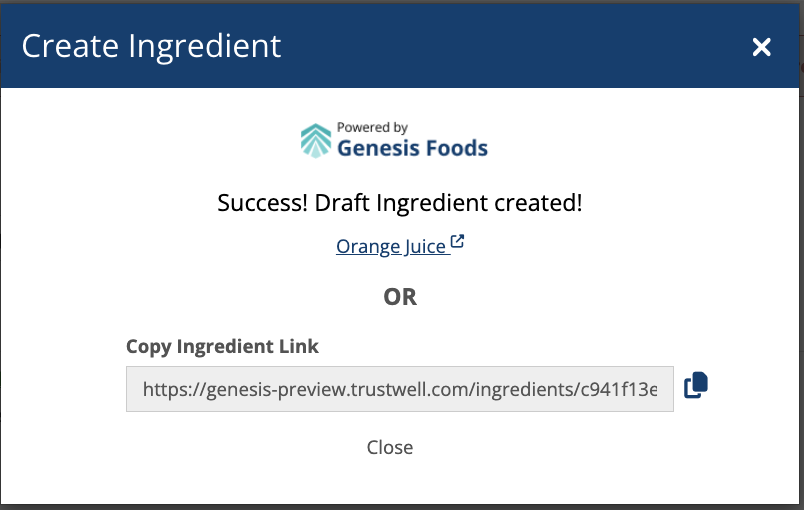Select the Success! Draft Ingredient created message
The width and height of the screenshot is (804, 510).
tap(400, 203)
